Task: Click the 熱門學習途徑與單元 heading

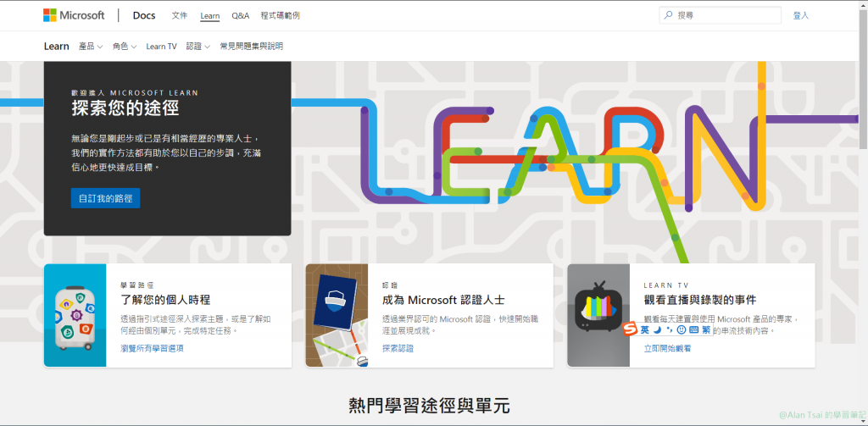Action: point(429,406)
